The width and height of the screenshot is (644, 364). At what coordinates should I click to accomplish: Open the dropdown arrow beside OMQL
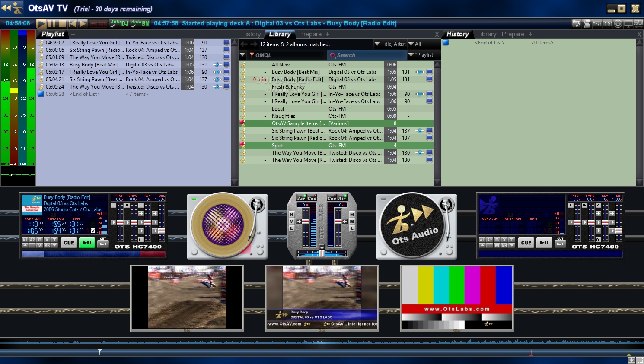(242, 55)
